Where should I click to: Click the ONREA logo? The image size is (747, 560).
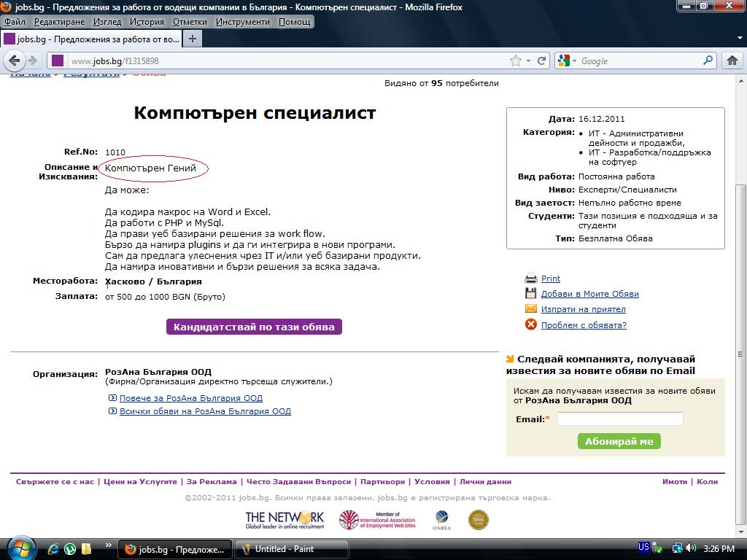(x=441, y=520)
